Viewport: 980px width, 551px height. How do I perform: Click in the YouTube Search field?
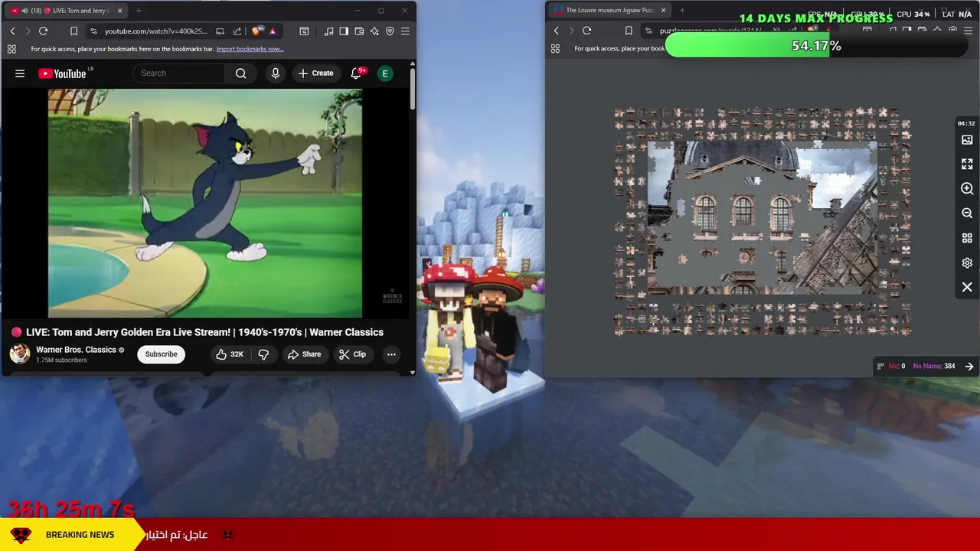click(x=179, y=73)
